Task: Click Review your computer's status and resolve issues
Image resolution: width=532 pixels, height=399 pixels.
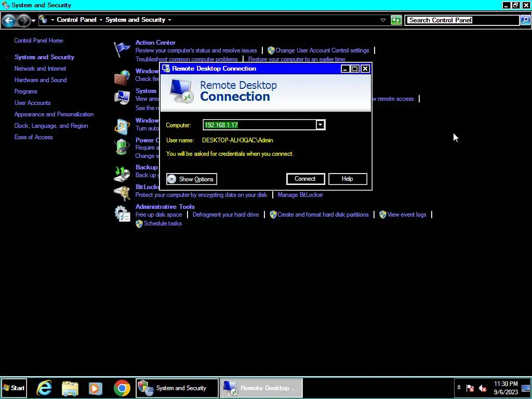Action: pos(196,50)
